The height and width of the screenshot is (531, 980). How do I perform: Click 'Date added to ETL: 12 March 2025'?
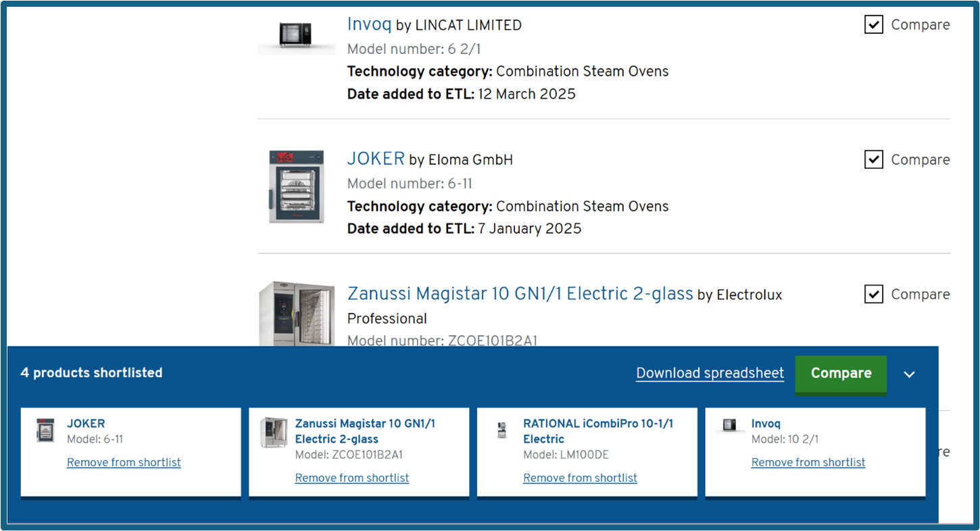point(462,94)
